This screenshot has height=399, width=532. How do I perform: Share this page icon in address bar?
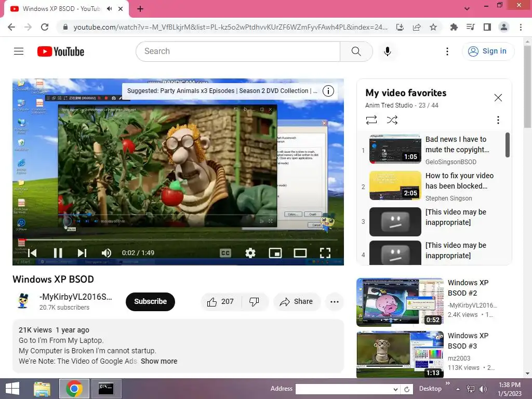417,27
